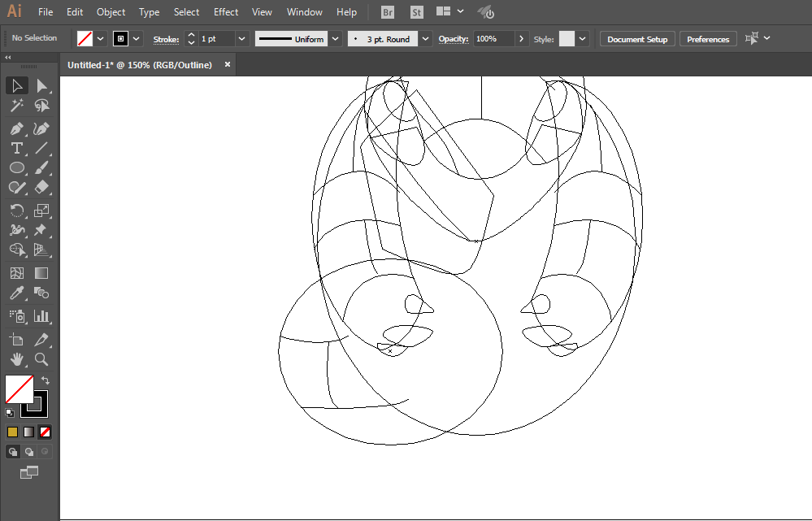Viewport: 812px width, 521px height.
Task: Choose the Slice tool
Action: click(x=41, y=340)
